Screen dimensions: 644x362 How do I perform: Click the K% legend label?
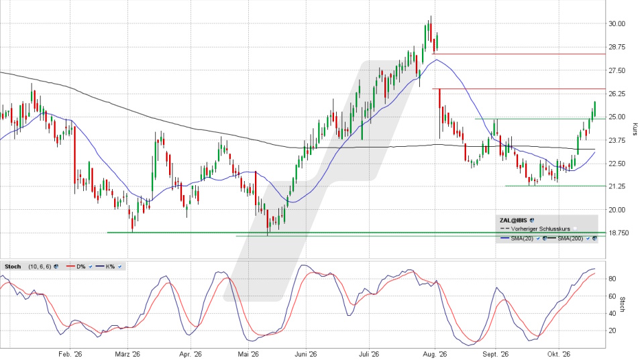[x=110, y=266]
